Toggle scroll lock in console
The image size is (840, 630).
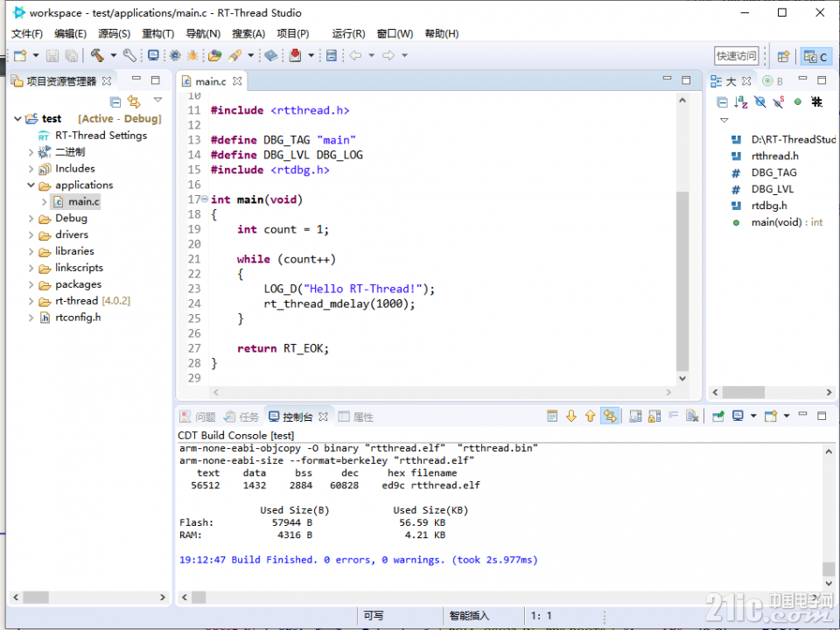point(654,416)
